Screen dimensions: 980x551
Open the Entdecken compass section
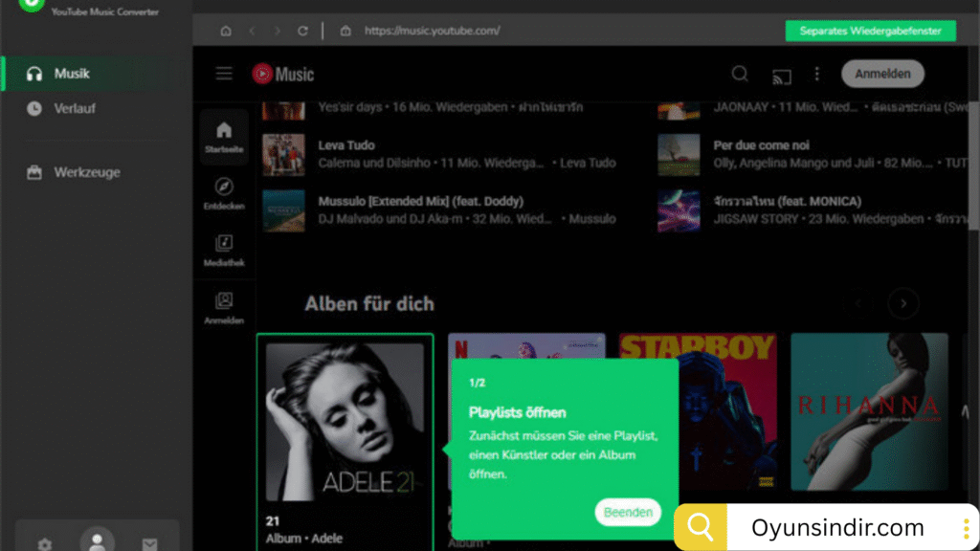pyautogui.click(x=224, y=192)
